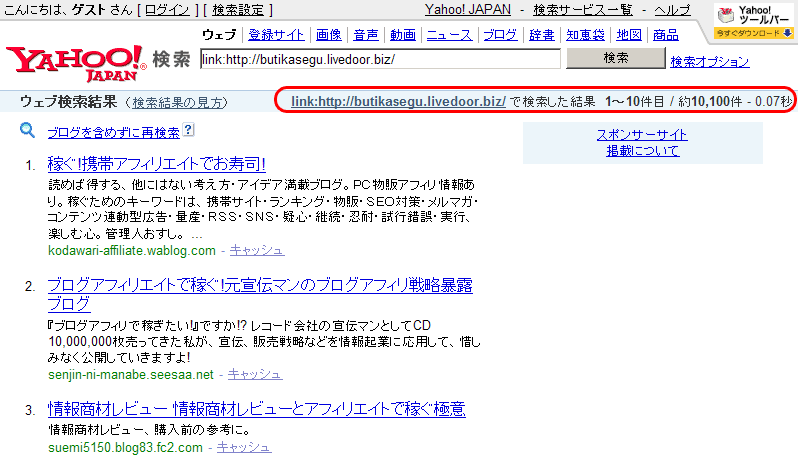
Task: Open スポンサーサイト掲載について link
Action: (x=642, y=142)
